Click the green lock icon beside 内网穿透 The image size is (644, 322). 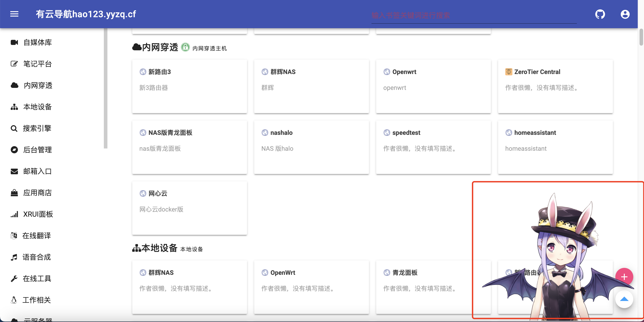185,47
